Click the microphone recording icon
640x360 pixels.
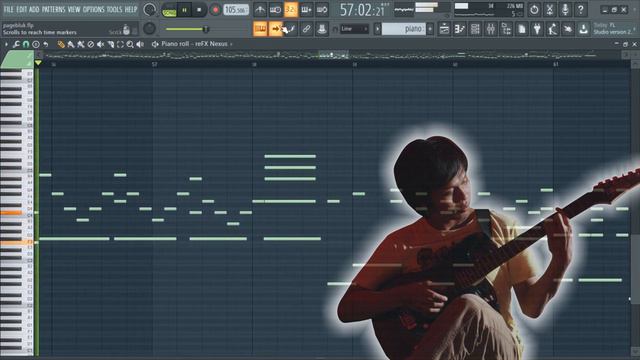click(x=565, y=9)
